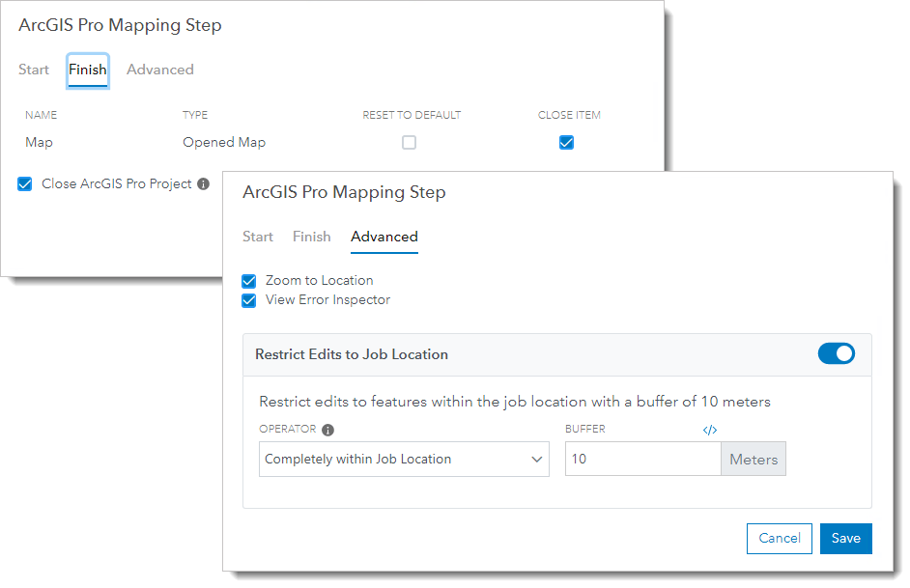Switch to the Start tab in the Advanced dialog
The image size is (910, 588).
[257, 237]
